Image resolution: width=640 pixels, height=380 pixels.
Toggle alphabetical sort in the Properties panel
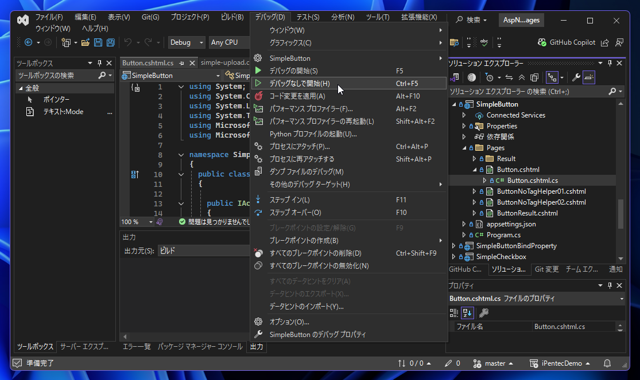(467, 313)
